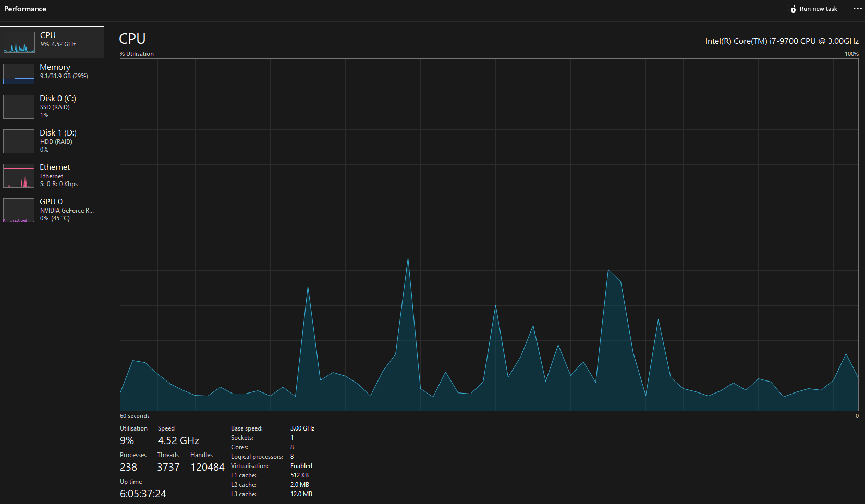Image resolution: width=865 pixels, height=504 pixels.
Task: Select the Disk 1 (D:) graph icon
Action: (19, 141)
